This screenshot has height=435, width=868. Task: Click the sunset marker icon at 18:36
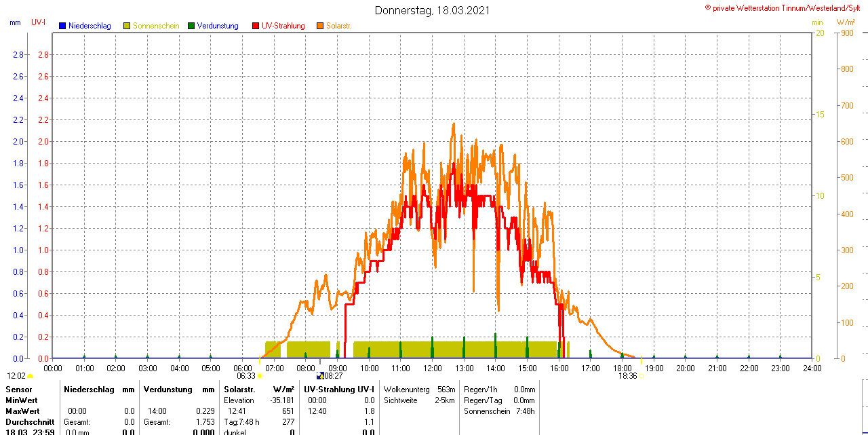click(x=642, y=376)
